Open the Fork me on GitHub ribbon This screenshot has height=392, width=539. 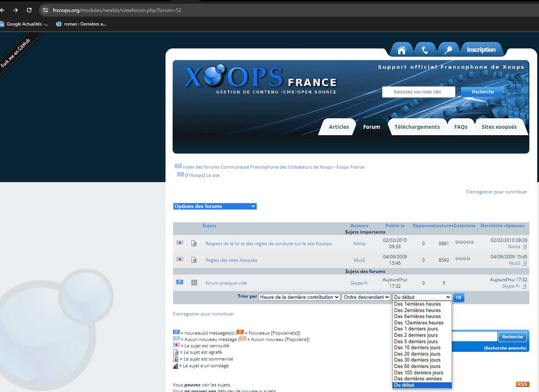16,52
